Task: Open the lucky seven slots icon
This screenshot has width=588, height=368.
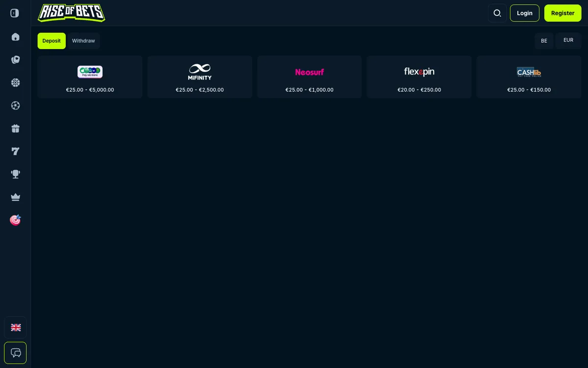Action: point(15,151)
